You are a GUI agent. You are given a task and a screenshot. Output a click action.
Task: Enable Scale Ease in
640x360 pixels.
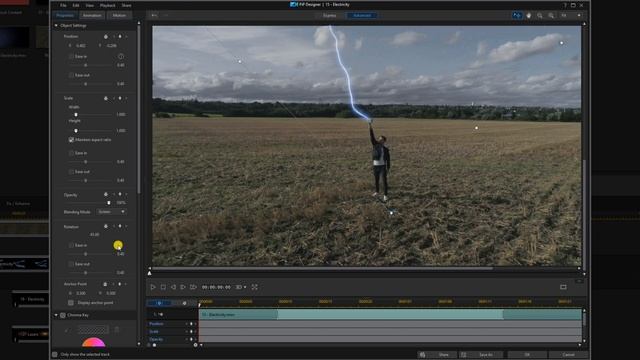click(71, 153)
